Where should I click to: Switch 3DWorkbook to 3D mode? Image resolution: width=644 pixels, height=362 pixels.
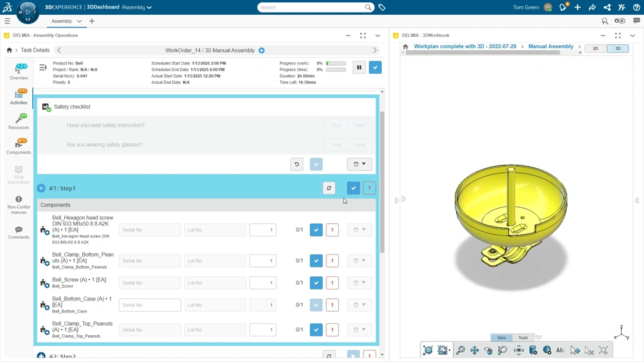(618, 48)
